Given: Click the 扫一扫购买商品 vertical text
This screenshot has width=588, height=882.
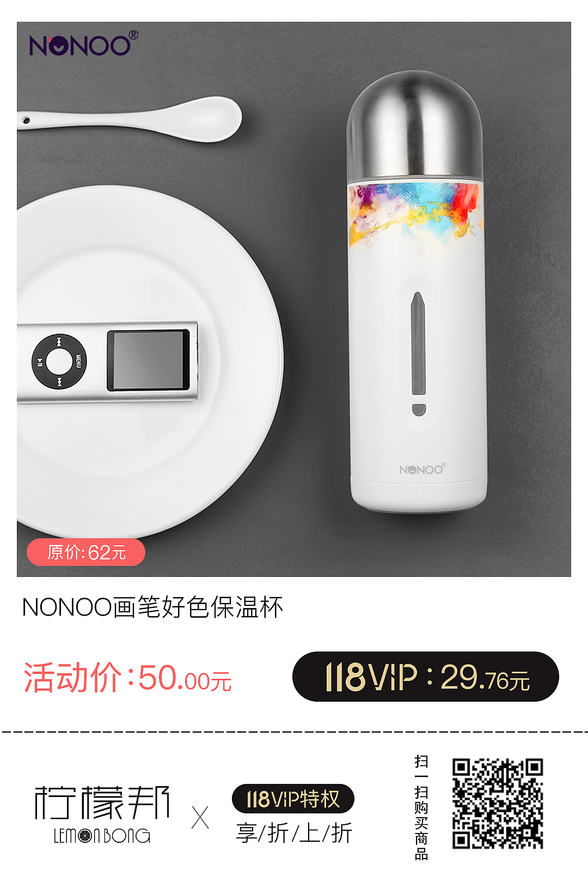Looking at the screenshot, I should tap(421, 807).
